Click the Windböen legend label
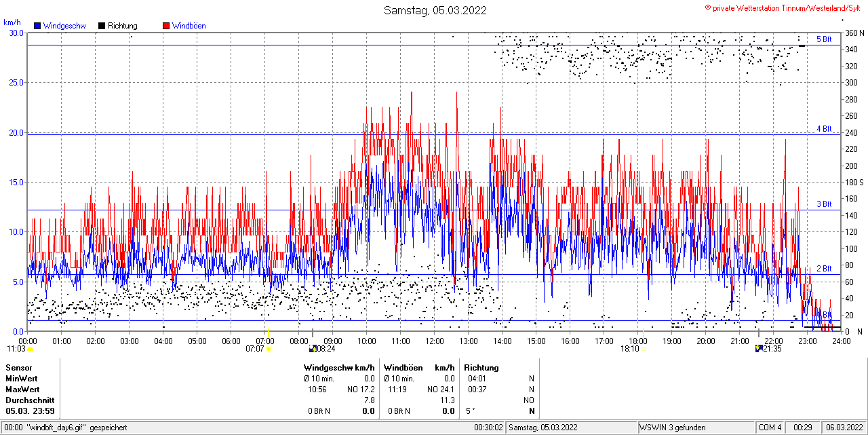 [189, 26]
